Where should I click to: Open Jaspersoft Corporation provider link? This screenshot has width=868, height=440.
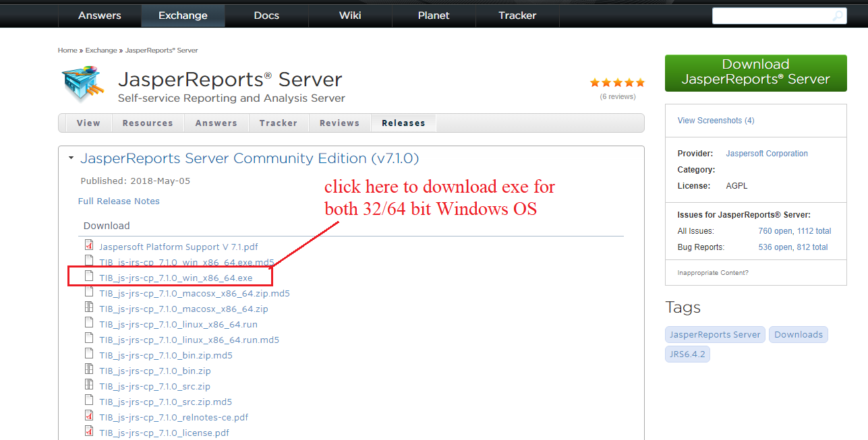pos(767,154)
